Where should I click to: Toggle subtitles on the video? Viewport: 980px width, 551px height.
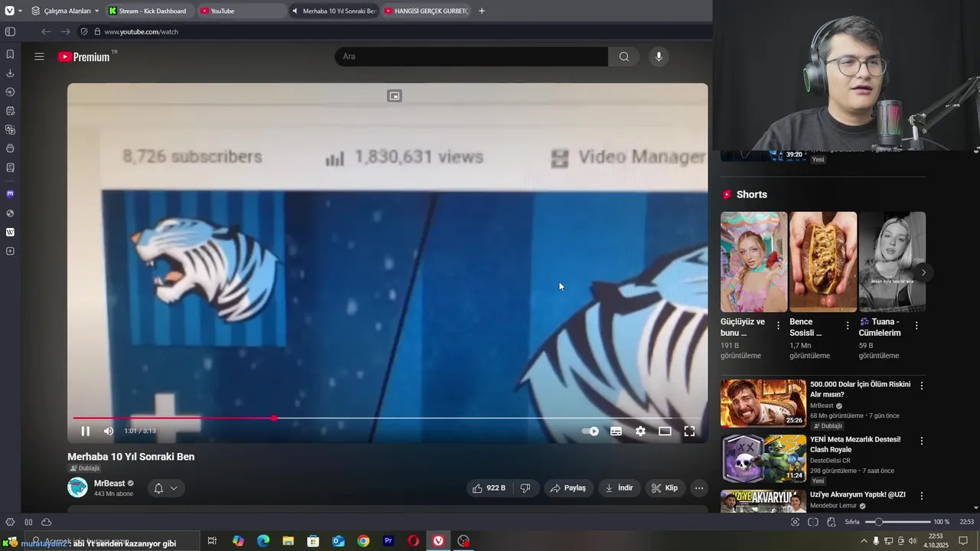pyautogui.click(x=616, y=431)
